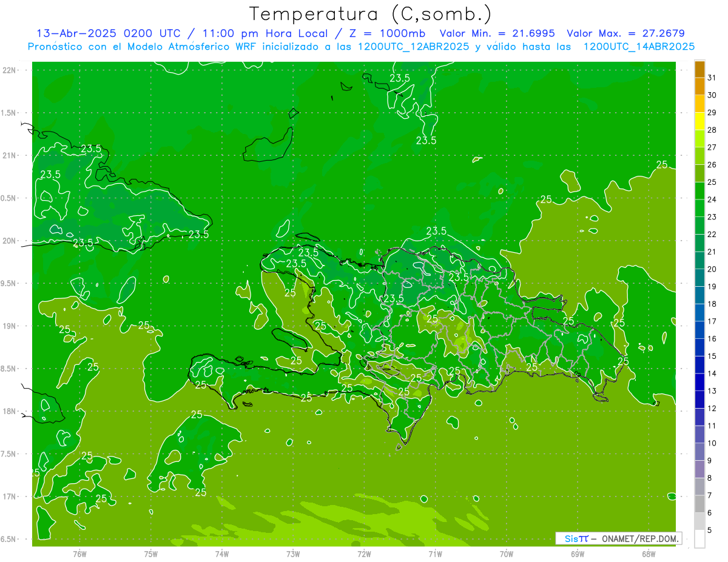The image size is (728, 562).
Task: Click the legend value 14 on the color bar
Action: [x=712, y=373]
